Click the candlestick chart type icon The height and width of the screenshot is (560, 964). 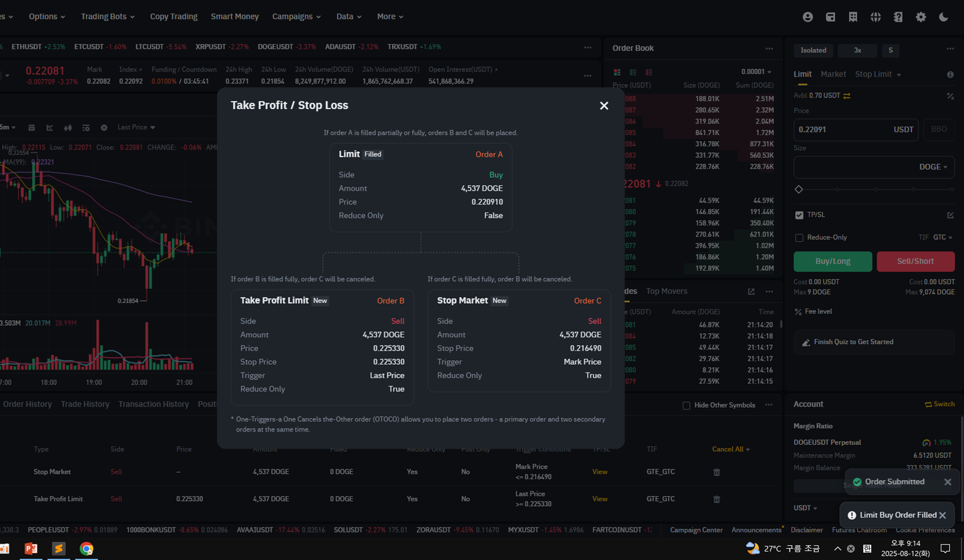point(68,128)
